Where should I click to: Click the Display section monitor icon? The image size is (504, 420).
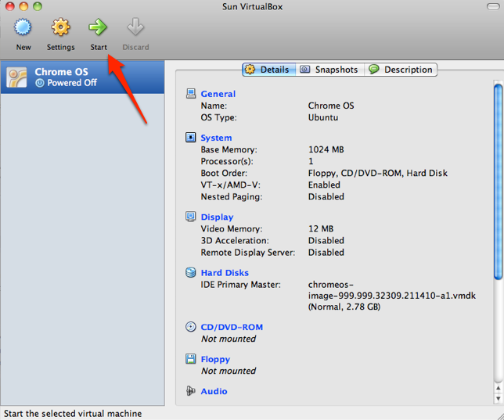coord(191,217)
